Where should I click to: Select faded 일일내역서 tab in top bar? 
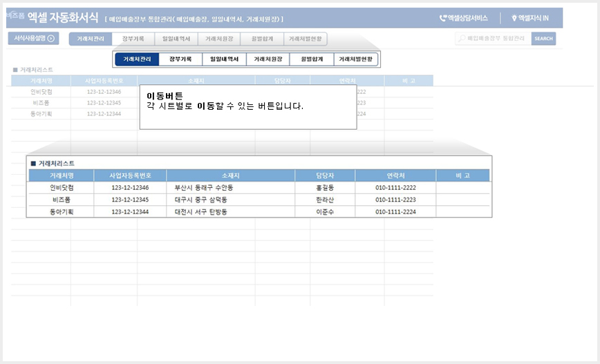click(x=176, y=39)
